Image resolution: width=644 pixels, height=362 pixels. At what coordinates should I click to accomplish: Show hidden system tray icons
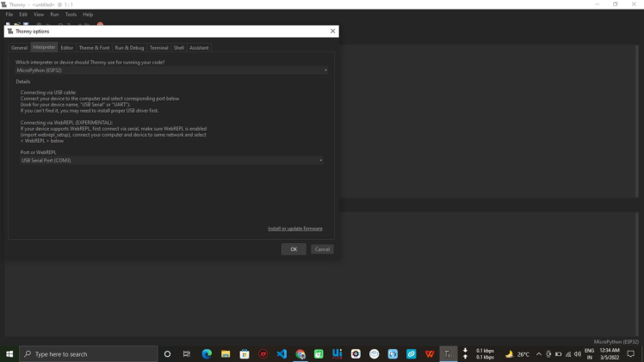tap(539, 353)
